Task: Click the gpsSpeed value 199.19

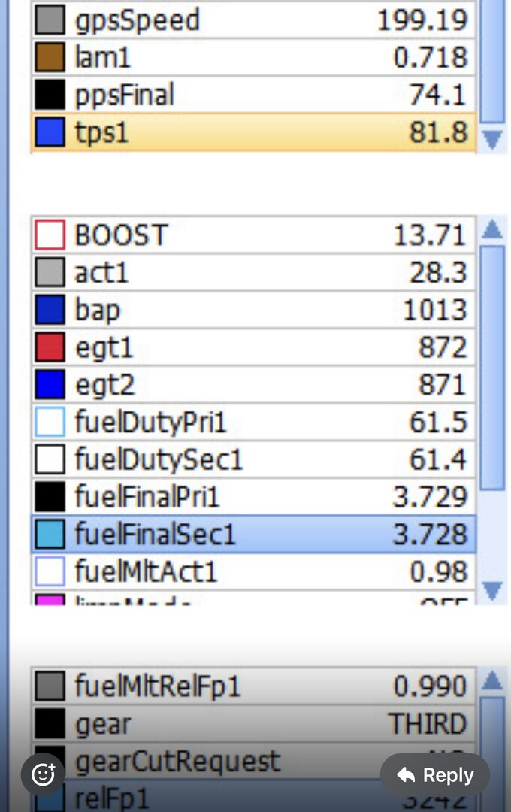Action: 422,20
